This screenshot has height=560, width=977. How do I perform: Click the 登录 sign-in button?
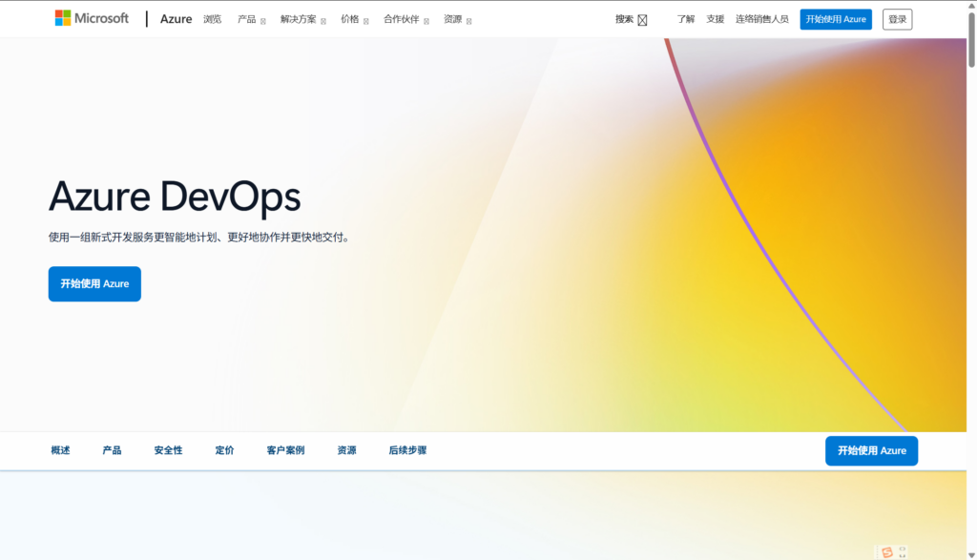coord(897,19)
